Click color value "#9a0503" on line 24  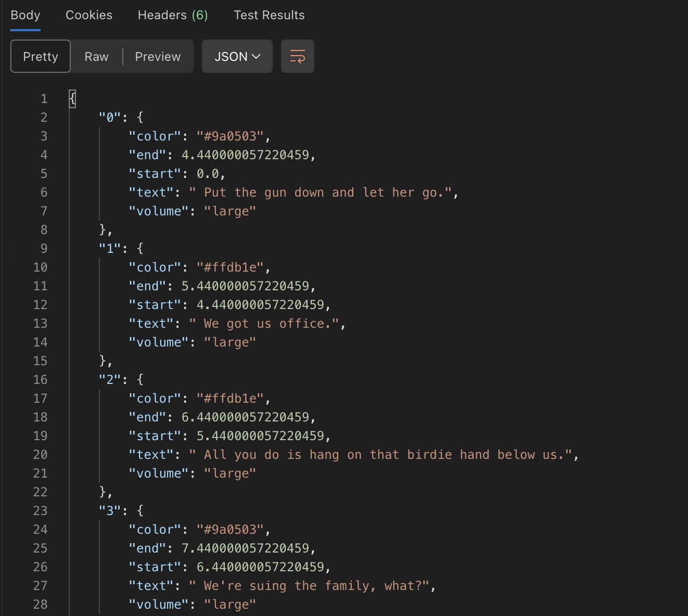(x=230, y=530)
